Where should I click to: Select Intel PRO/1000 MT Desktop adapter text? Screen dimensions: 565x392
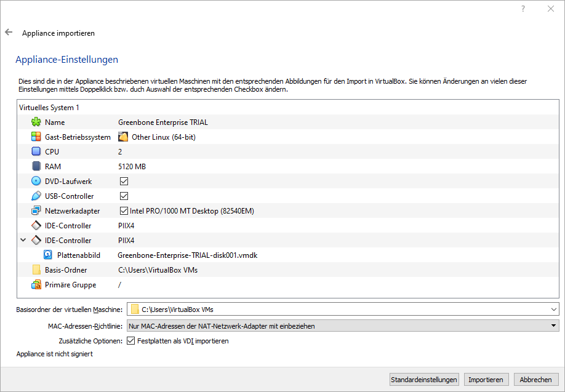coord(191,211)
